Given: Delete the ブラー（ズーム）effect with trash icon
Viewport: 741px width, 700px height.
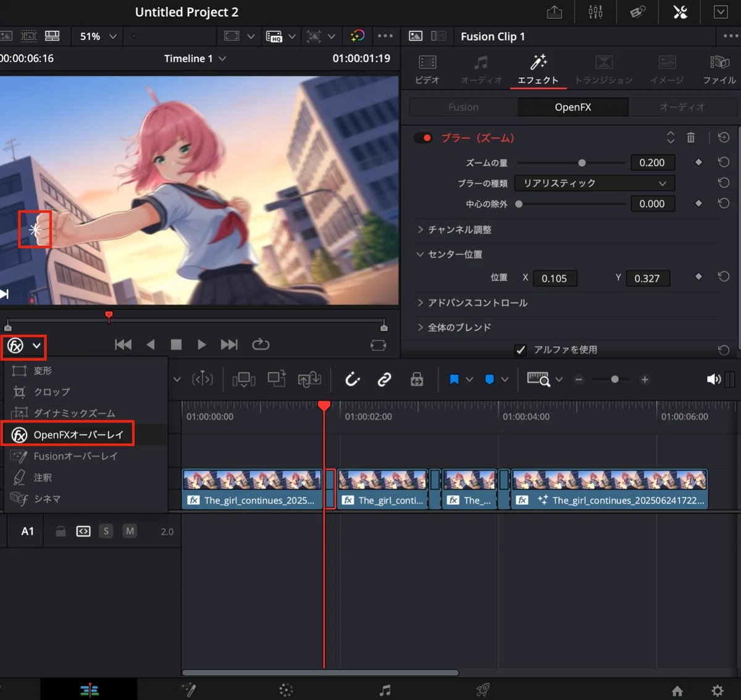Looking at the screenshot, I should 691,138.
